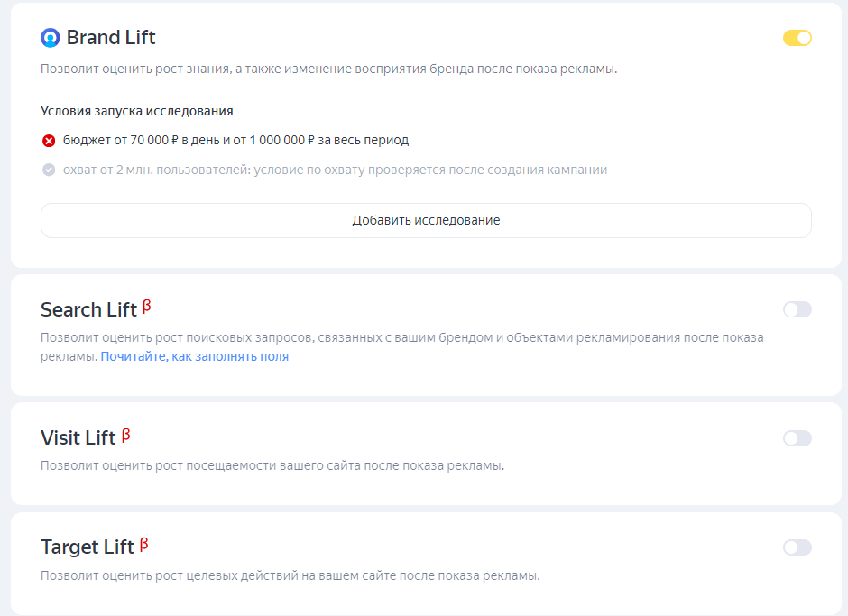This screenshot has height=616, width=848.
Task: Open the "Почитайте, как заполнять поля" link
Action: click(194, 356)
